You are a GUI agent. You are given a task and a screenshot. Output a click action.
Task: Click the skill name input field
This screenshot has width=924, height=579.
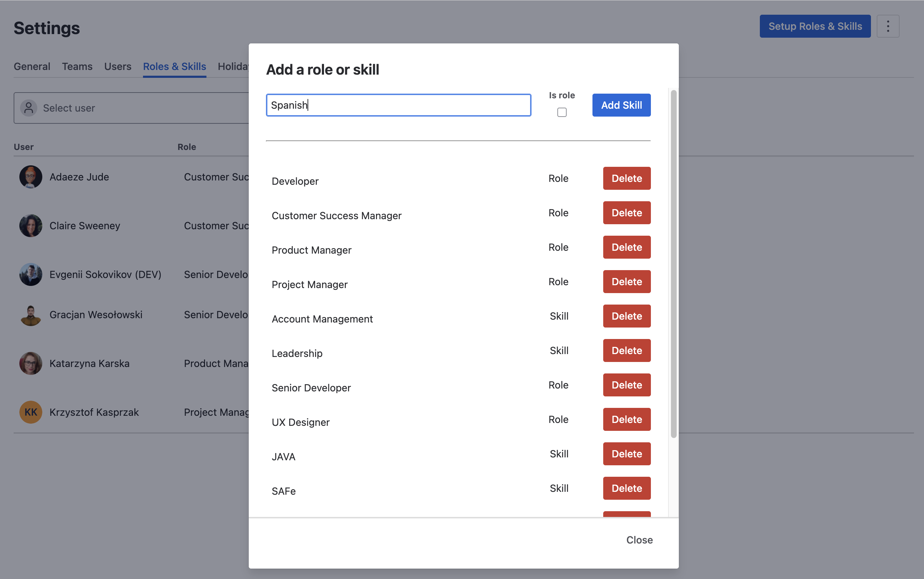coord(398,105)
